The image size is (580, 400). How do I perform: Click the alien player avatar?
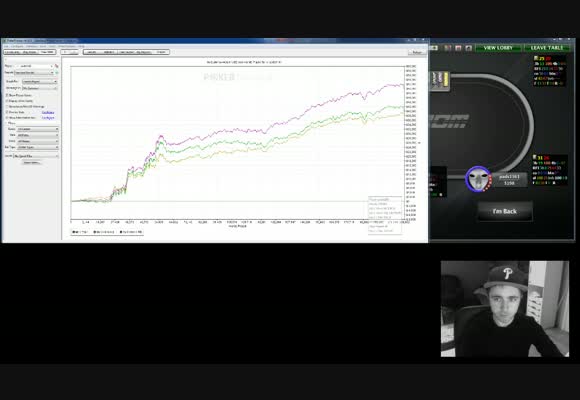tap(478, 179)
